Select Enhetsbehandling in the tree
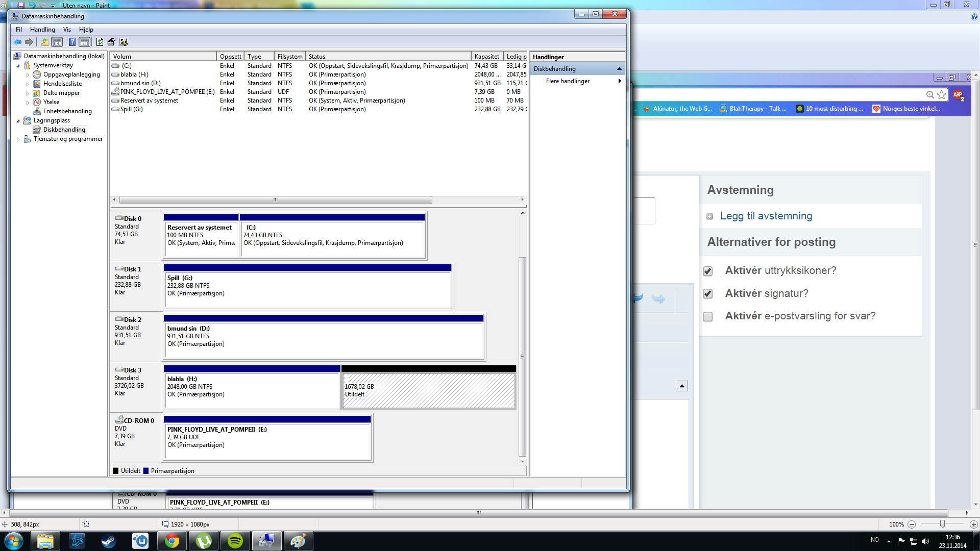The height and width of the screenshot is (551, 980). [x=67, y=111]
